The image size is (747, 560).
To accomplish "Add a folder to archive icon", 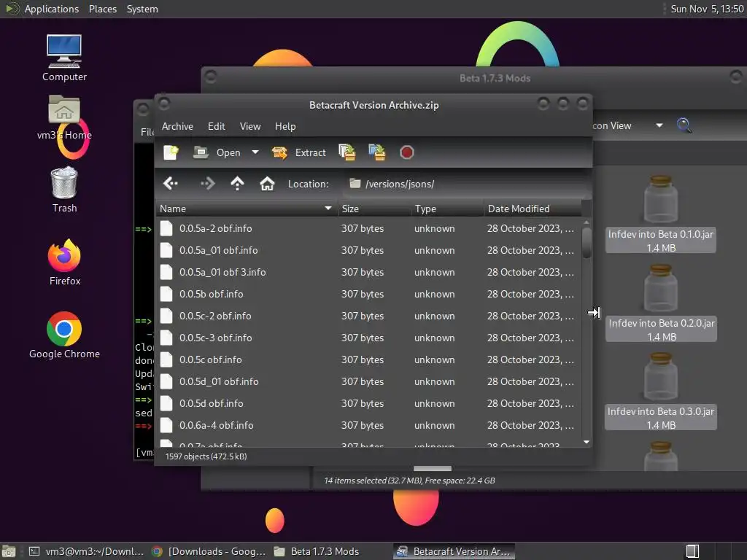I will click(377, 152).
